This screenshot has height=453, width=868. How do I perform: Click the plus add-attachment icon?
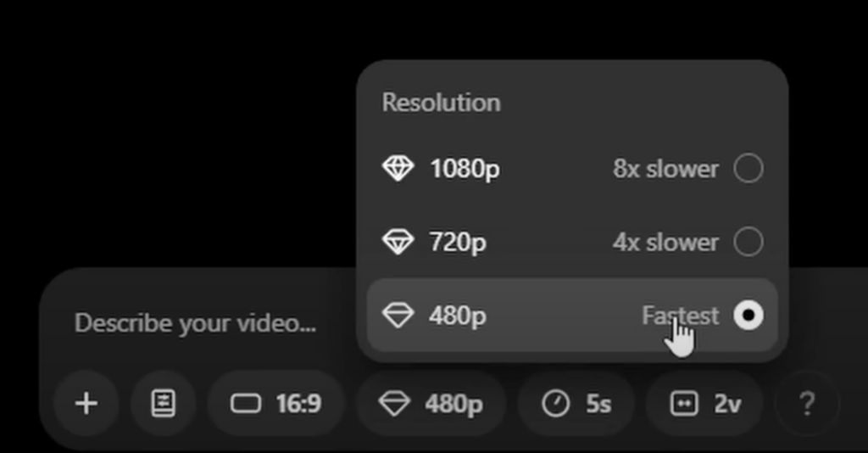click(x=86, y=403)
